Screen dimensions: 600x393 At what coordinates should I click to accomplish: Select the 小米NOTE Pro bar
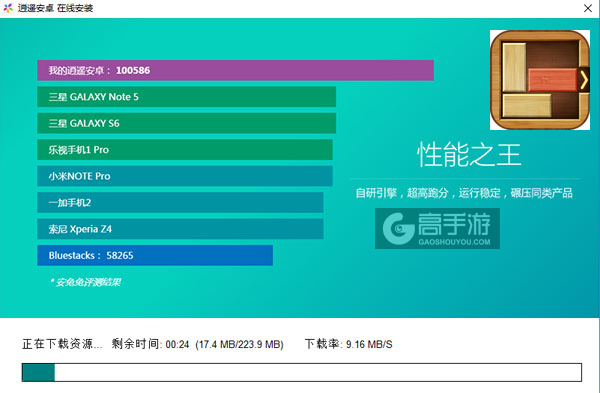(185, 176)
